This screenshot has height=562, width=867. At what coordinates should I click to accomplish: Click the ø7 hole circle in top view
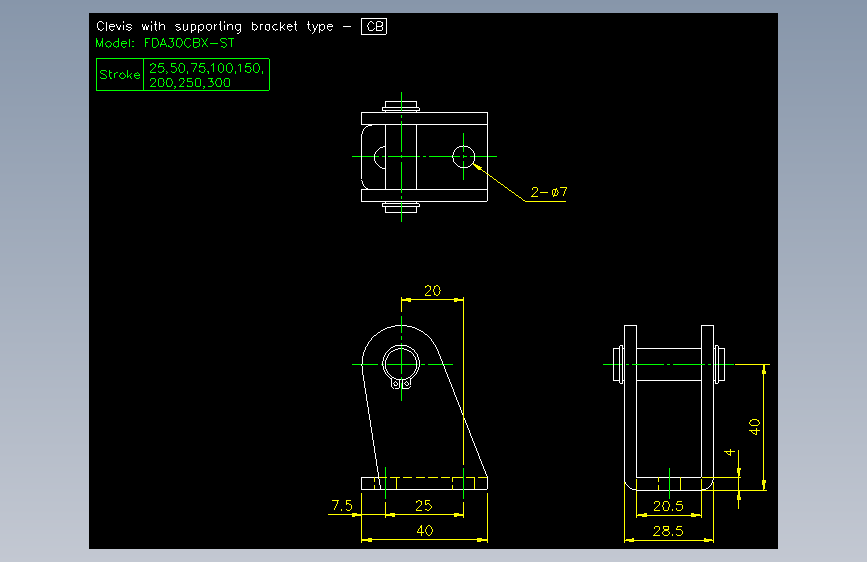tap(463, 157)
